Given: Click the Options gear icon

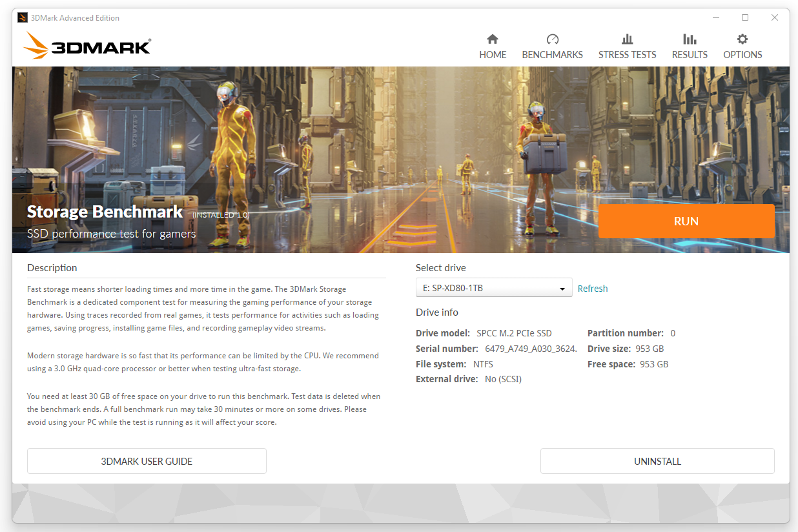Looking at the screenshot, I should (x=742, y=39).
